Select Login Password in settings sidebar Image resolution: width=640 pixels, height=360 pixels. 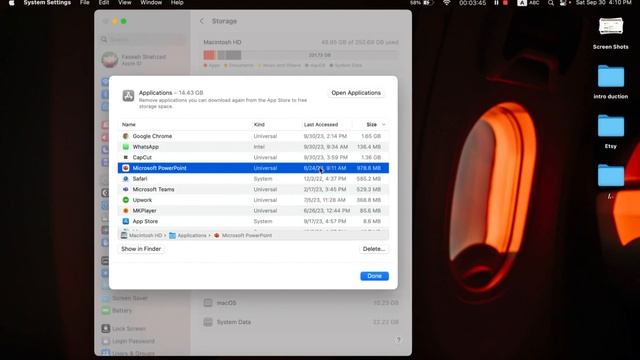click(x=128, y=341)
